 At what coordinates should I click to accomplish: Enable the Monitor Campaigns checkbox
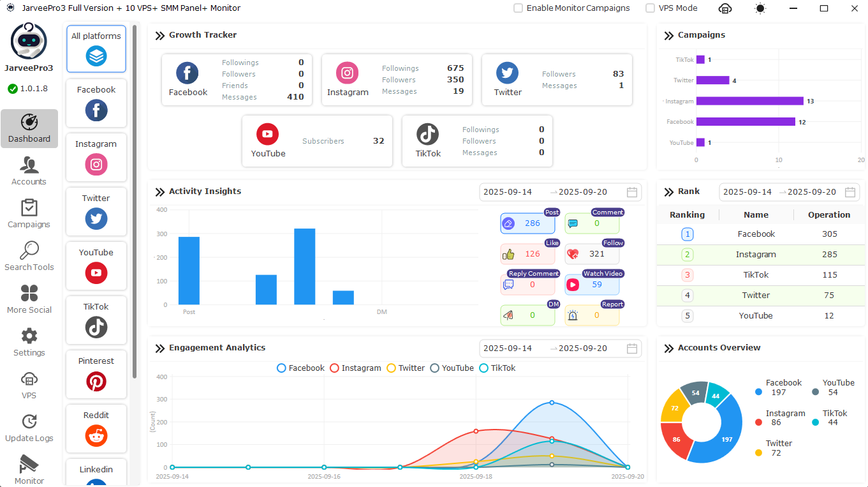click(519, 8)
